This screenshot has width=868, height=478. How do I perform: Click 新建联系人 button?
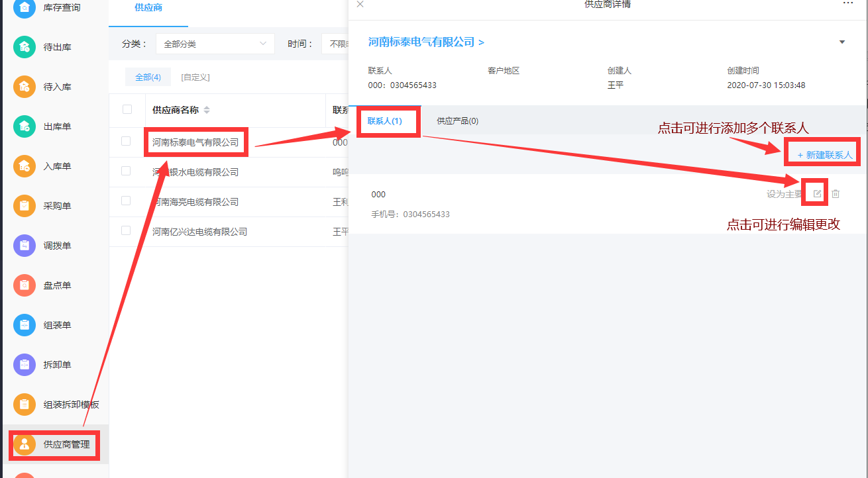[x=825, y=155]
